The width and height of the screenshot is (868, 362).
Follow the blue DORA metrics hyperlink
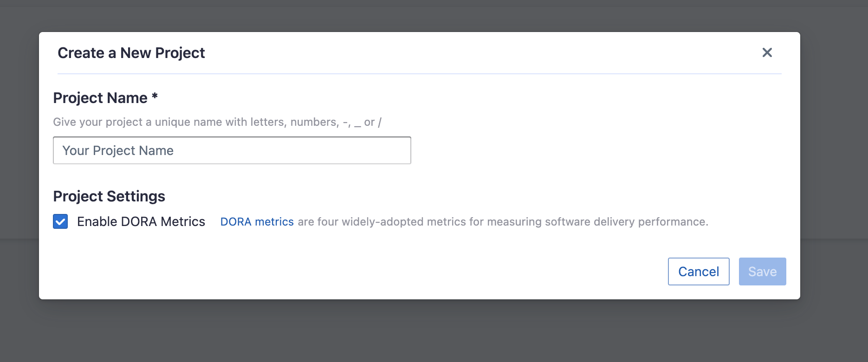coord(257,222)
